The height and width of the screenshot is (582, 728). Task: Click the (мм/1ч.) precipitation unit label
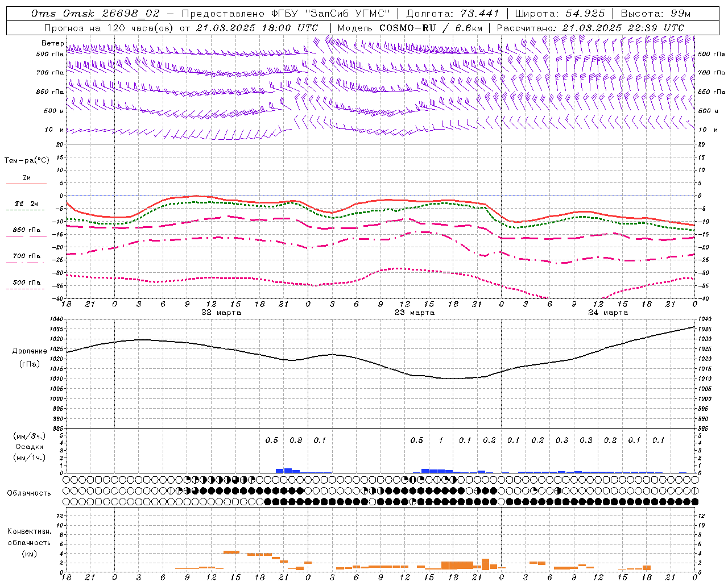coord(30,458)
